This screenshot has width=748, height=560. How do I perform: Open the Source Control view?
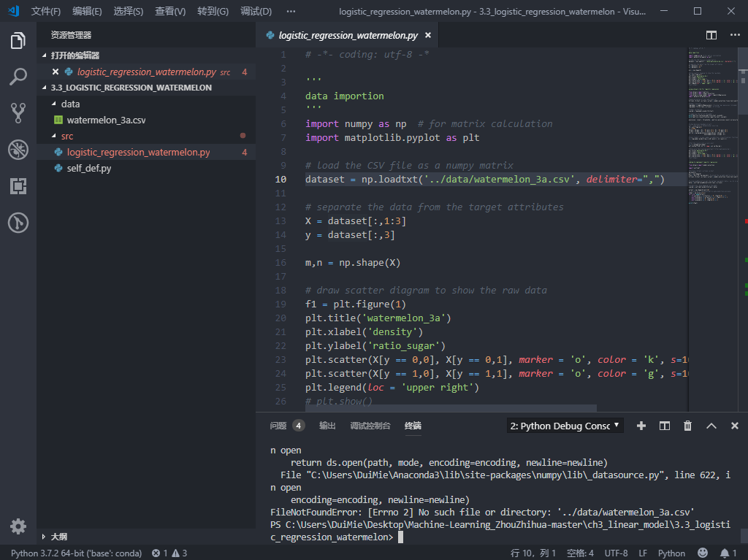pyautogui.click(x=18, y=113)
